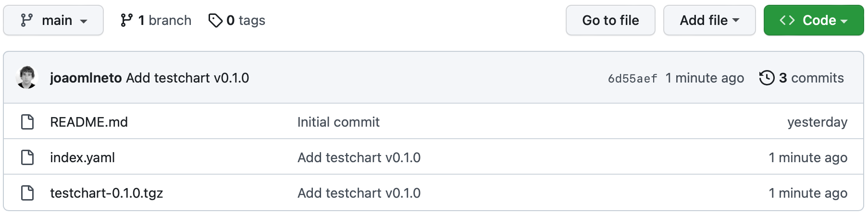Screen dimensions: 868x214
Task: Click the testchart-0.1.0.tgz file icon
Action: (27, 193)
